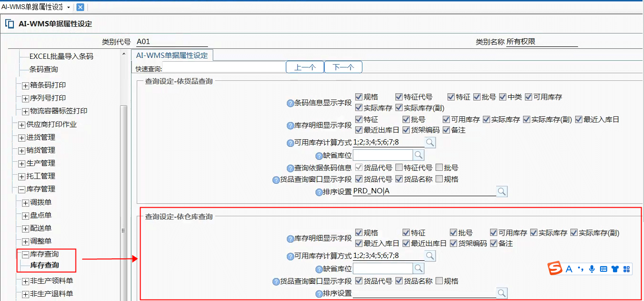Click help icon for 货品查询窗口显示字段 in 依货品查询

(276, 180)
